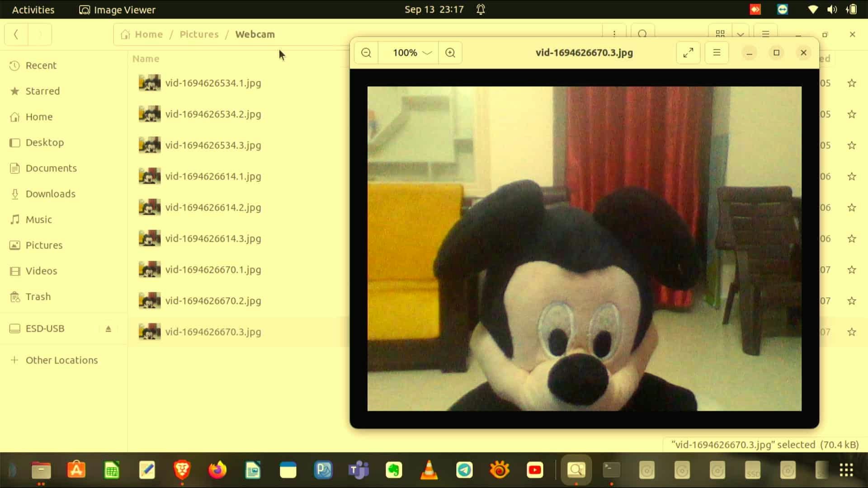Click the Recent sidebar menu item
Screen dimensions: 868x488
point(41,65)
